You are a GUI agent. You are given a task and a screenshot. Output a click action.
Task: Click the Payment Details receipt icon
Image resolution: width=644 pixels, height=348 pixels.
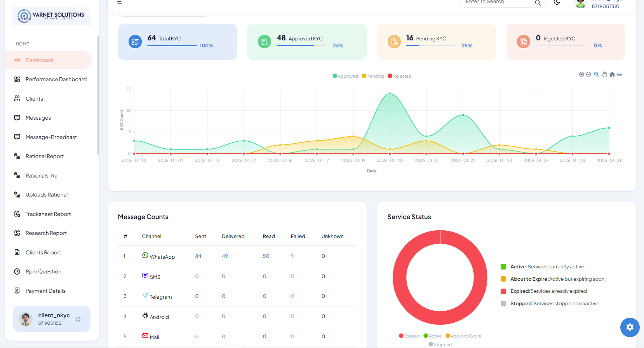tap(17, 291)
